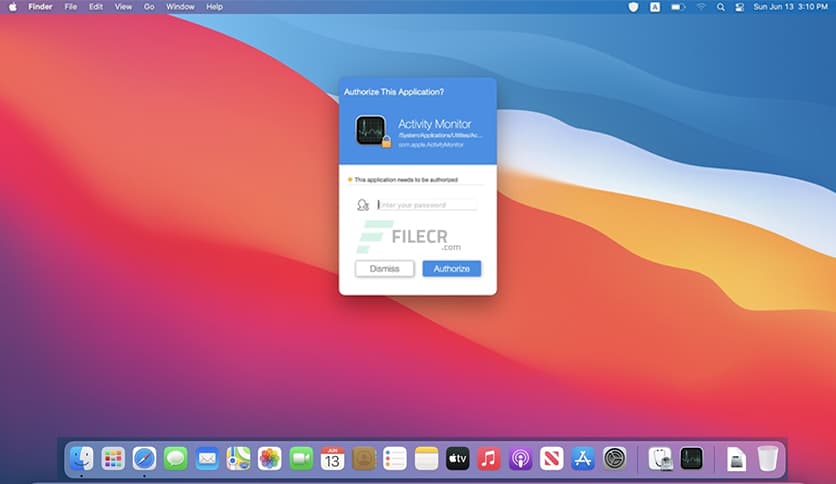Image resolution: width=836 pixels, height=484 pixels.
Task: Open News from the Dock
Action: pyautogui.click(x=552, y=458)
